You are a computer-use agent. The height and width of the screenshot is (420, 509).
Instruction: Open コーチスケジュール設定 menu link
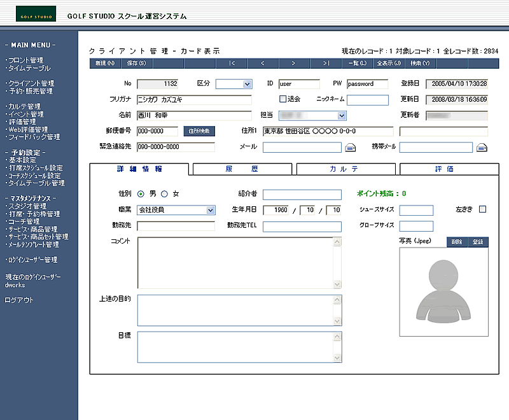[34, 176]
